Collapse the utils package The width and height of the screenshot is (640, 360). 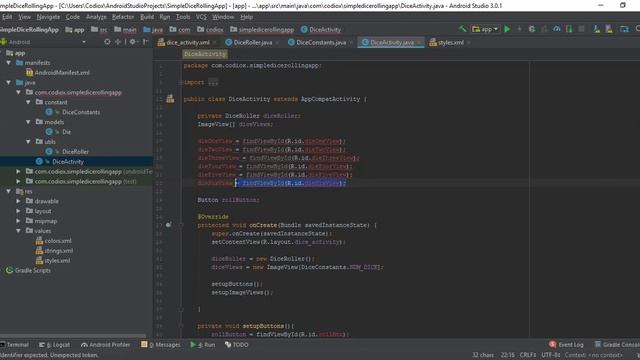point(28,142)
